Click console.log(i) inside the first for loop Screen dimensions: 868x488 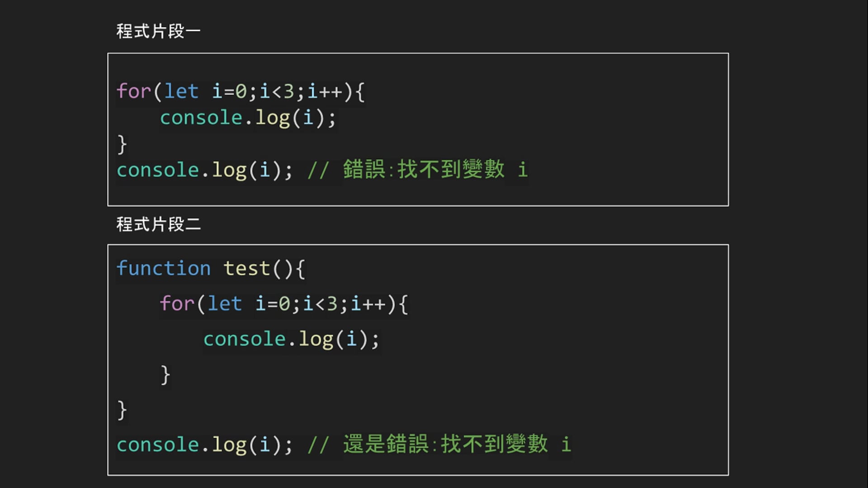[x=247, y=118]
